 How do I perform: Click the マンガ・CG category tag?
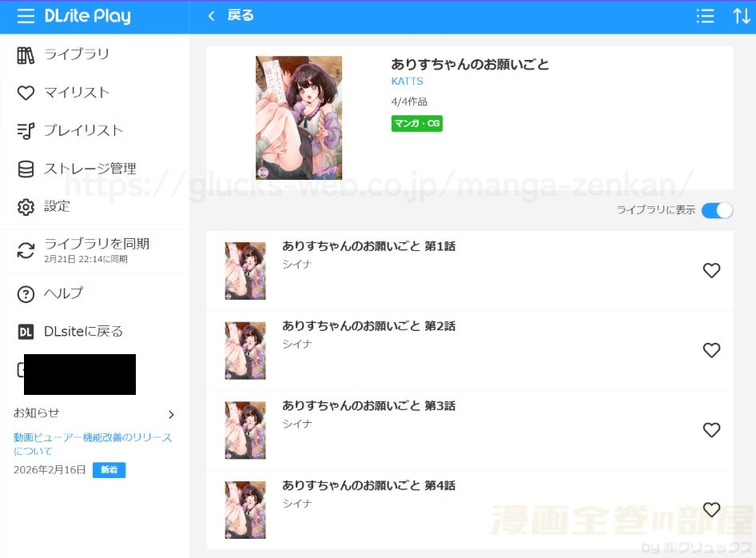[x=416, y=124]
